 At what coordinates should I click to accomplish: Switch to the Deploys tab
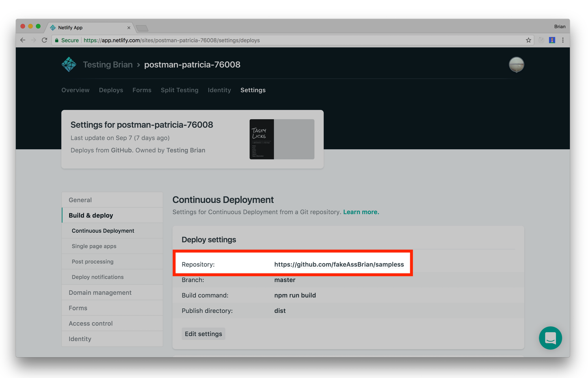(x=111, y=90)
